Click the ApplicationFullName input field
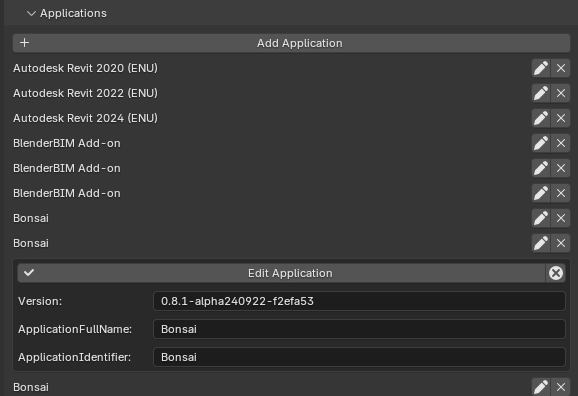The image size is (578, 396). coord(359,329)
